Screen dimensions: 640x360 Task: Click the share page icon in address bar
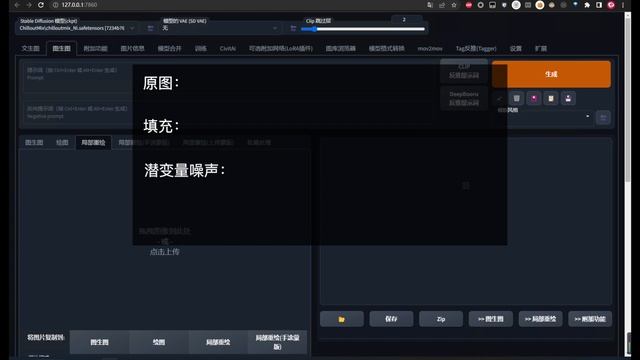click(442, 5)
